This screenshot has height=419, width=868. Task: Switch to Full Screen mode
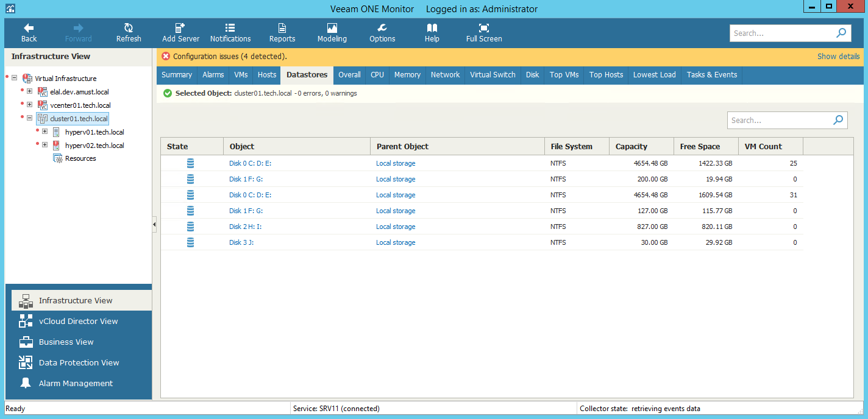pyautogui.click(x=484, y=33)
